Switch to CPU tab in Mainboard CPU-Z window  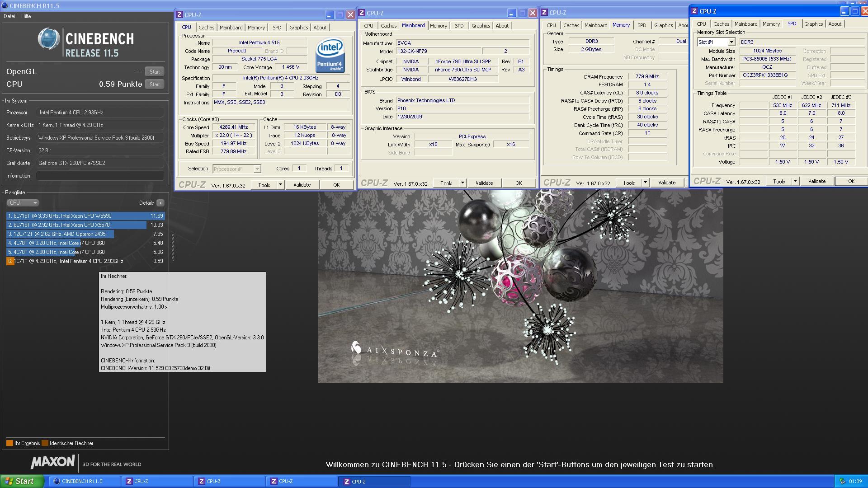point(369,26)
